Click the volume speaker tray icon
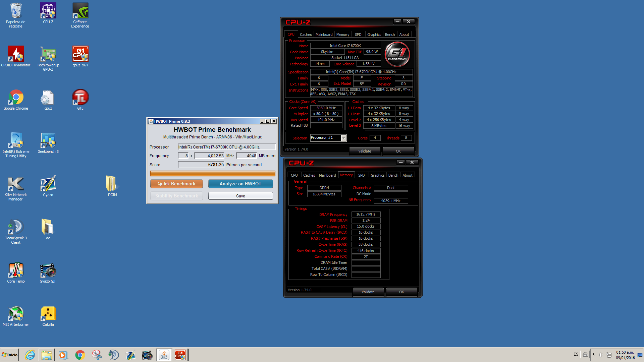 tap(601, 355)
